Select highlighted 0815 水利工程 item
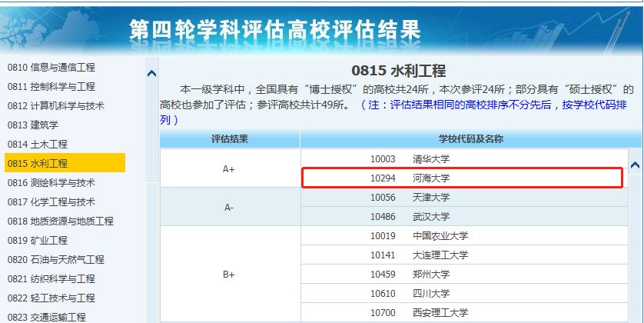The image size is (644, 323). click(x=65, y=163)
